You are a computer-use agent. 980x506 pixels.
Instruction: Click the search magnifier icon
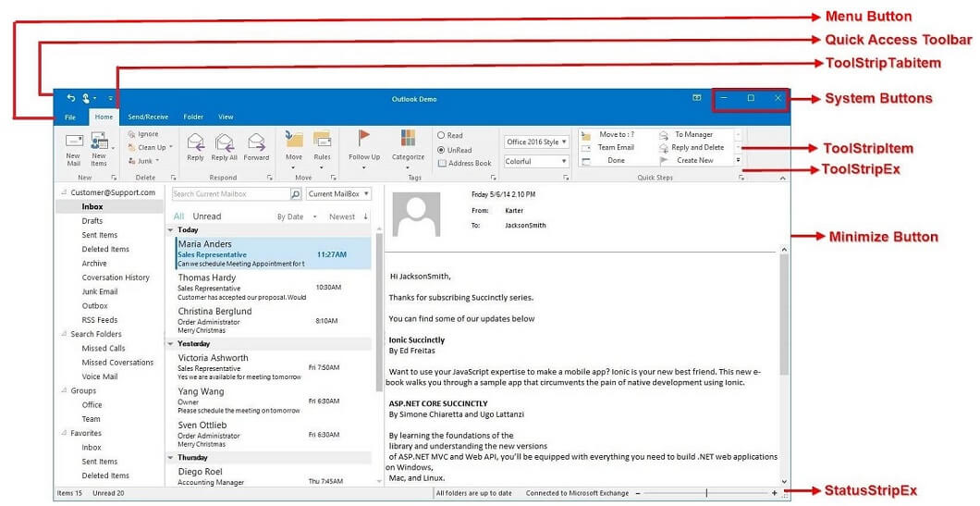tap(296, 194)
